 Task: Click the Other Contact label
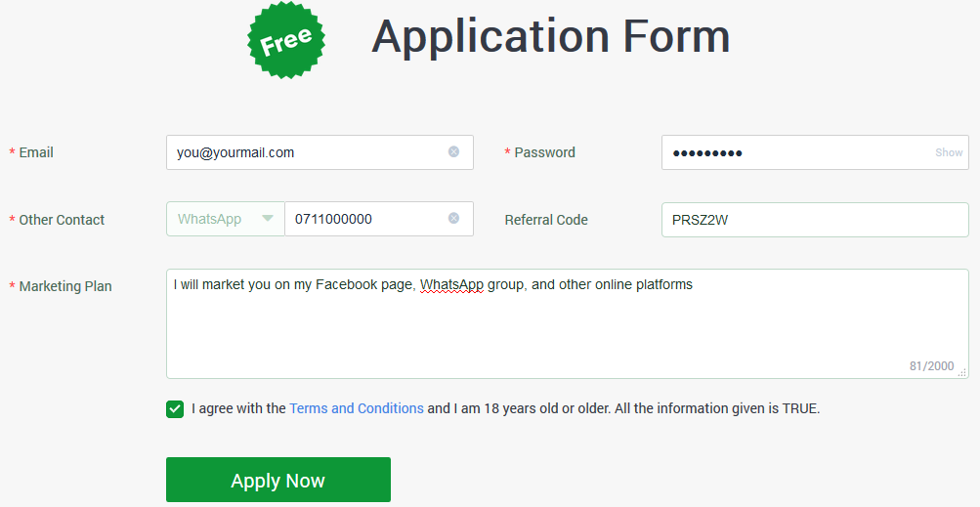click(62, 220)
